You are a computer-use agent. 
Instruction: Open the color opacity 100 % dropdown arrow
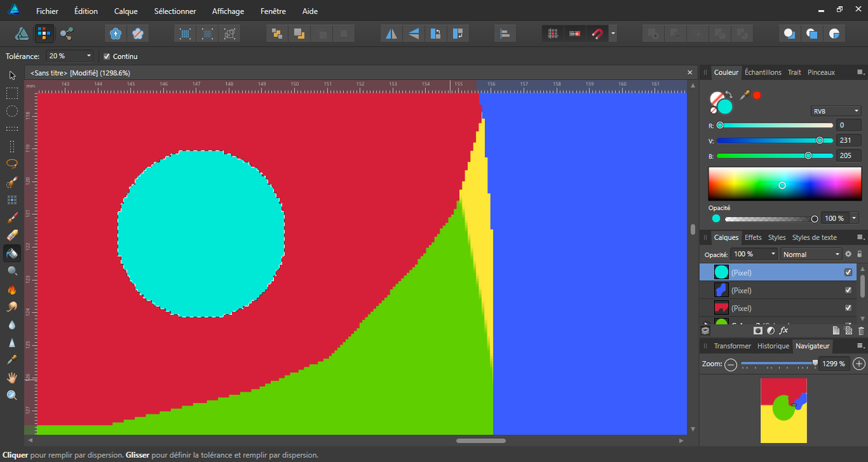(x=854, y=218)
